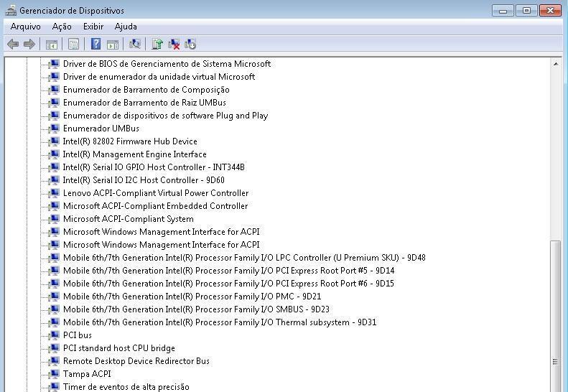Viewport: 568px width, 392px height.
Task: Click the vertical scrollbar up arrow
Action: (556, 64)
